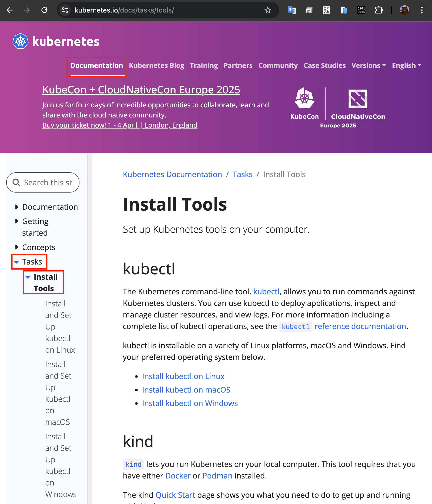The height and width of the screenshot is (504, 432).
Task: Go back using the browser back arrow
Action: (x=10, y=10)
